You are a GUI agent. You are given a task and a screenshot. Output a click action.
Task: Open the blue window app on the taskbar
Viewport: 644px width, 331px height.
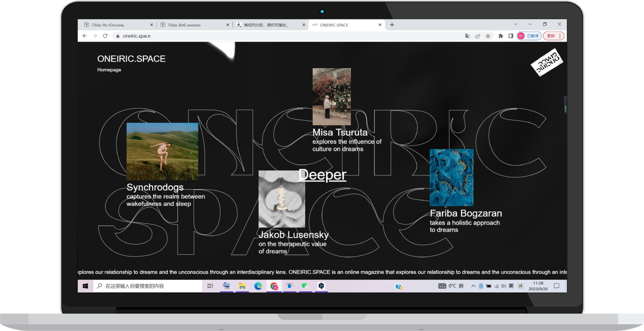tap(290, 286)
